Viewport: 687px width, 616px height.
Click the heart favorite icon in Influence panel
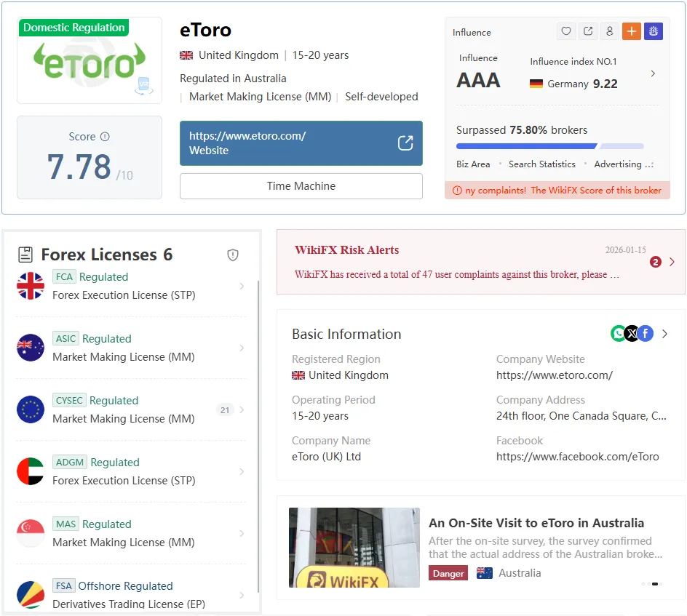coord(566,31)
